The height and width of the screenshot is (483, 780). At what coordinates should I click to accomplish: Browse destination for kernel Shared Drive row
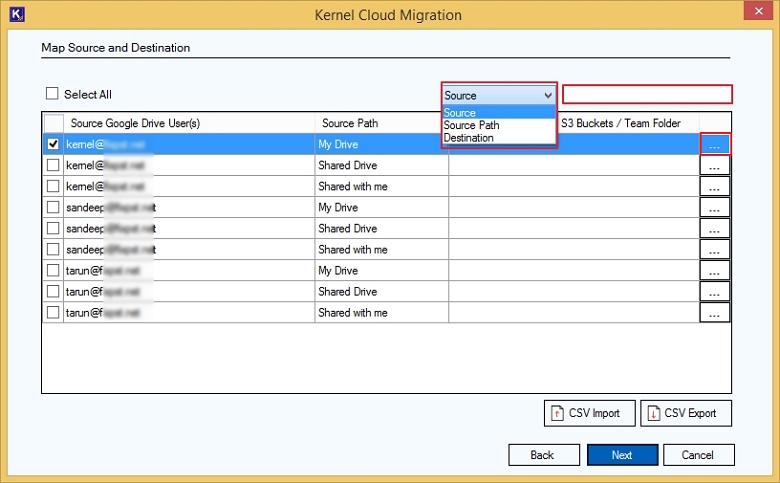click(x=715, y=165)
